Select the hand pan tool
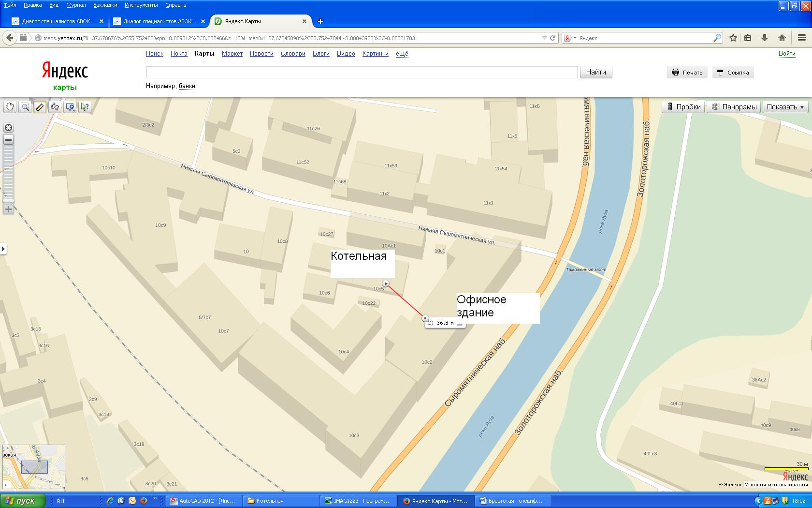 [x=10, y=107]
